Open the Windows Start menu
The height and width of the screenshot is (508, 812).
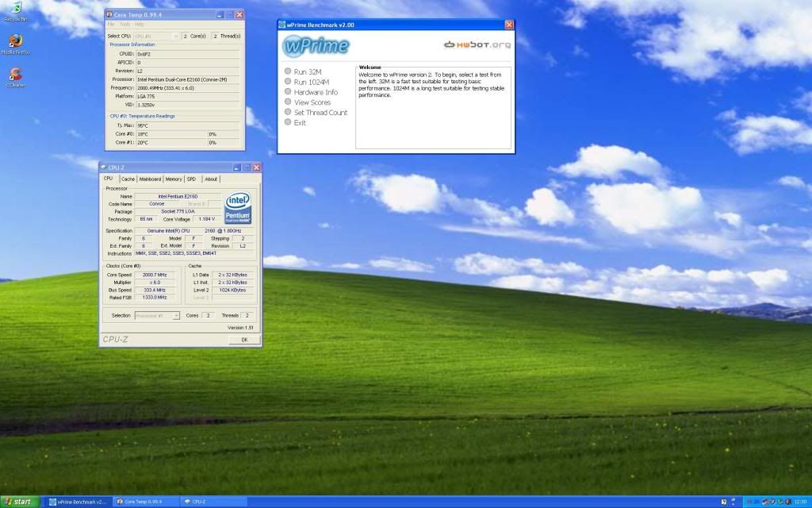coord(18,502)
